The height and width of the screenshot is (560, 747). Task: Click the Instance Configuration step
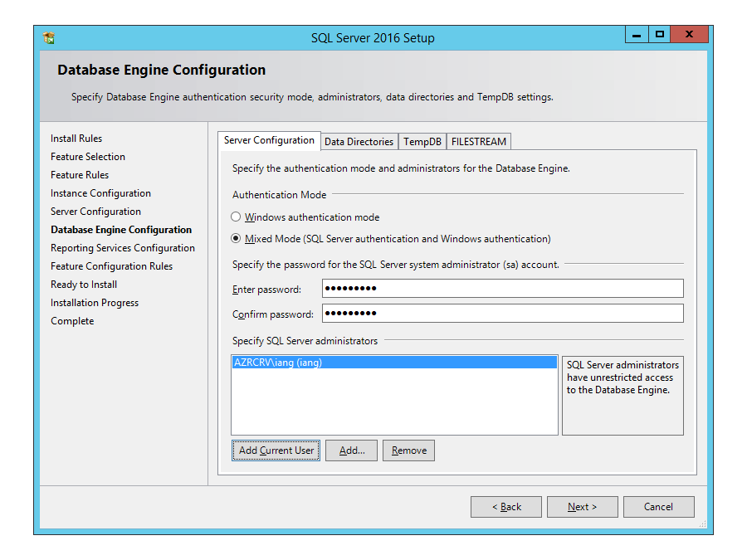(x=100, y=193)
